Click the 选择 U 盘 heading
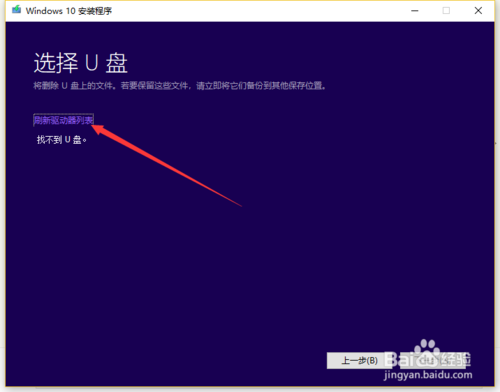This screenshot has width=500, height=392. [x=81, y=63]
